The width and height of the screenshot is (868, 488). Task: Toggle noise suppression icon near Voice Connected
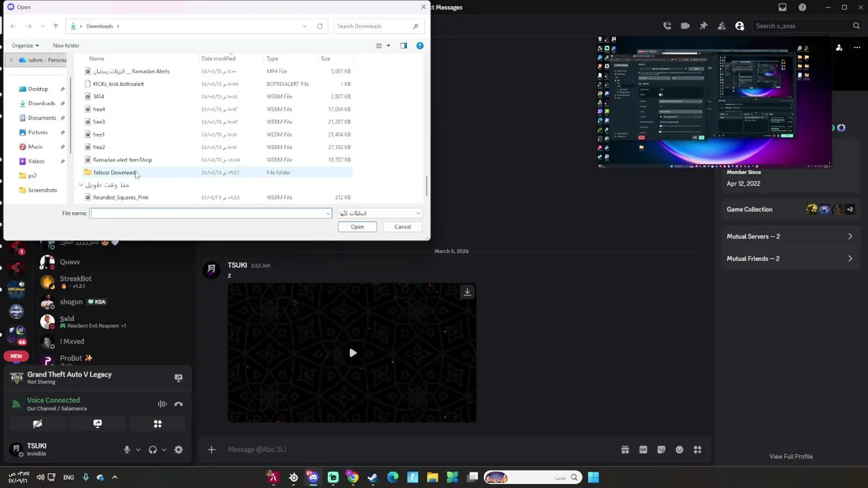tap(162, 404)
